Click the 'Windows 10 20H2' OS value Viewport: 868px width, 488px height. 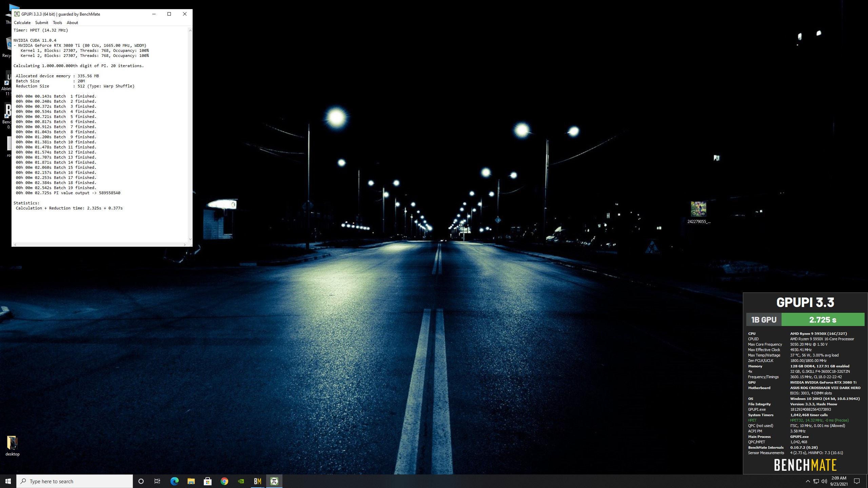point(825,399)
